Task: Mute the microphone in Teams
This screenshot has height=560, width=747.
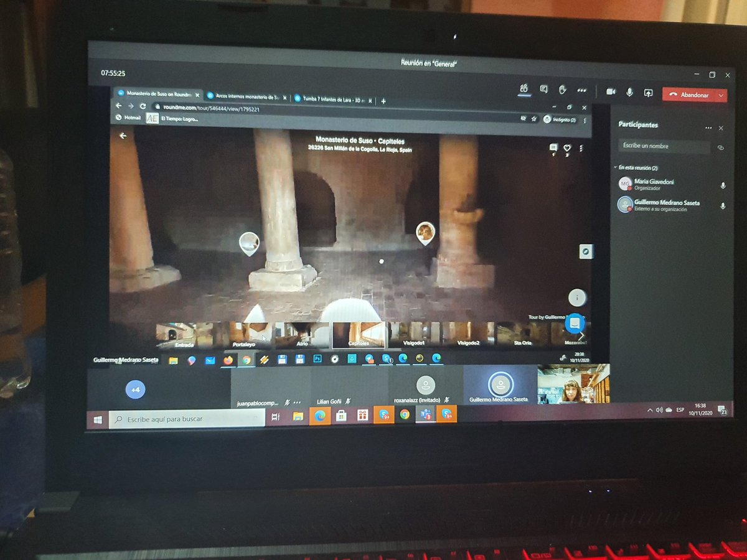Action: pyautogui.click(x=629, y=93)
